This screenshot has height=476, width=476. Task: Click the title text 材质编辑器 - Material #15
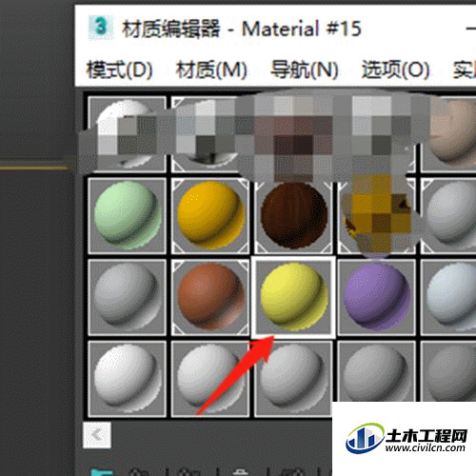point(242,29)
